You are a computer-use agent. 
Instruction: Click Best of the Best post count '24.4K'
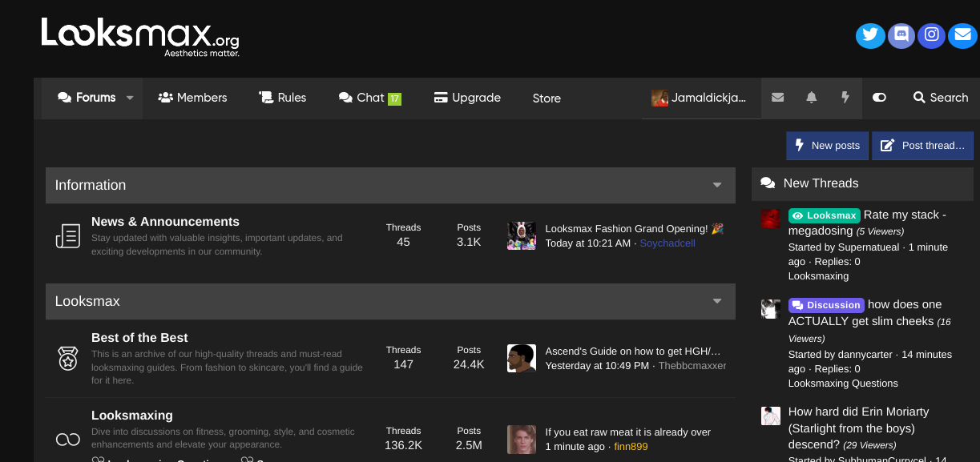click(x=469, y=364)
